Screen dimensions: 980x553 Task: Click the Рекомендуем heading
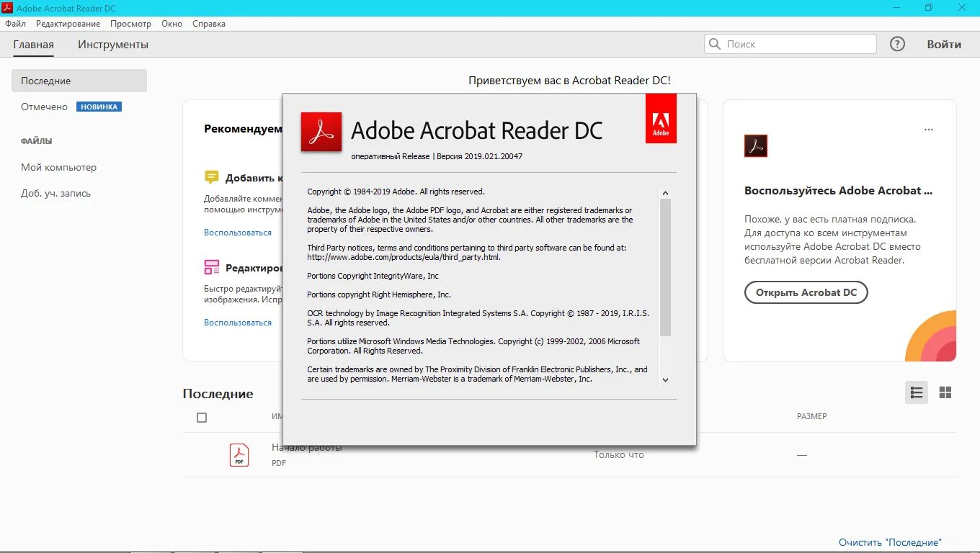[x=243, y=129]
